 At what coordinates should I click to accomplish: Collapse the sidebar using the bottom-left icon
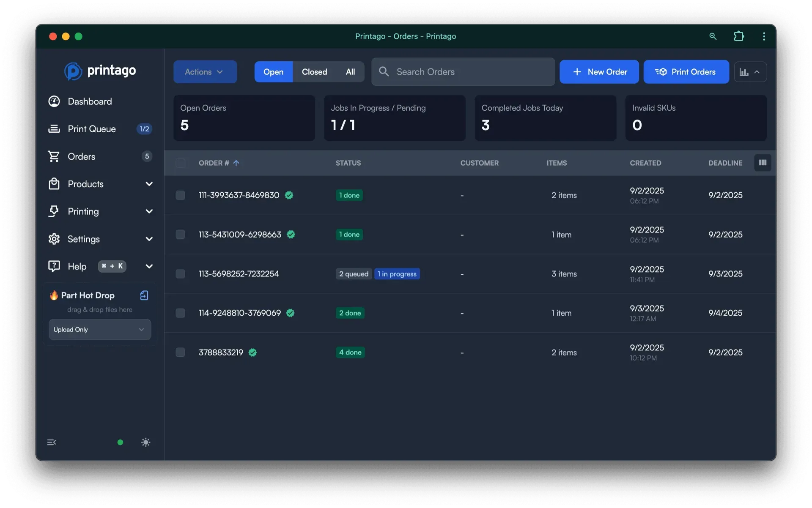coord(52,442)
